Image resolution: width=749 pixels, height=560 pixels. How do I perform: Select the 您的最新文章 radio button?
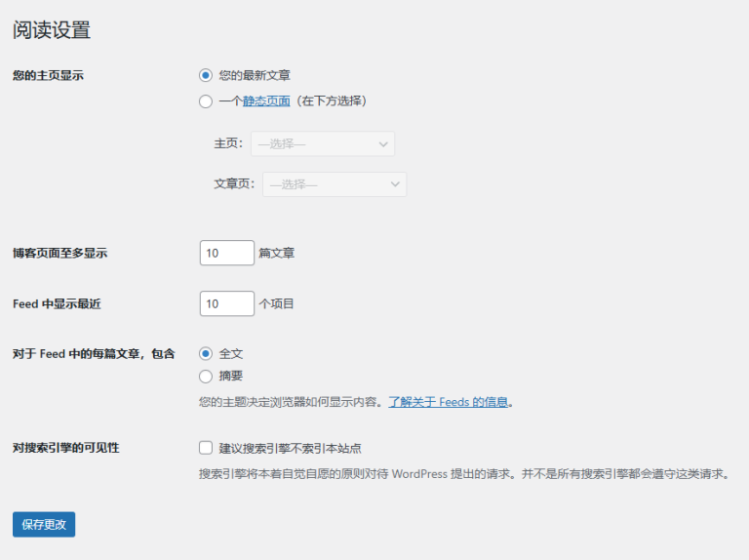[x=206, y=75]
